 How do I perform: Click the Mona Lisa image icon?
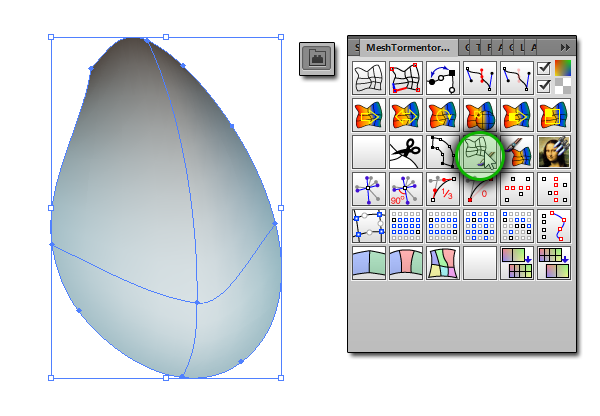coord(554,152)
